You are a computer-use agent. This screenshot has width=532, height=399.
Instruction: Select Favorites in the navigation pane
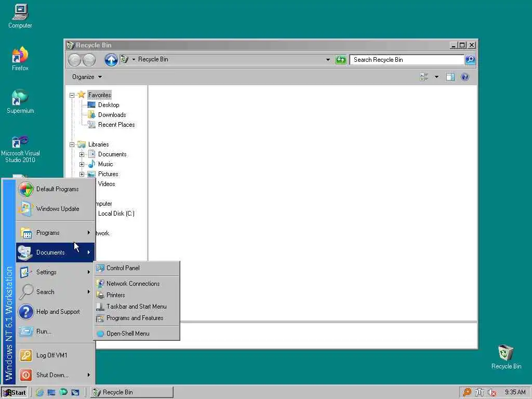coord(99,95)
